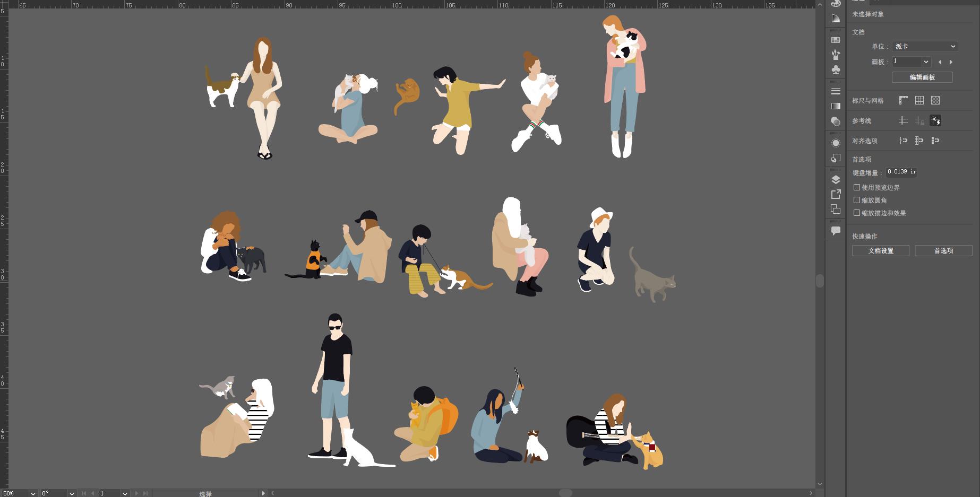The width and height of the screenshot is (980, 497).
Task: Open the Stroke panel icon
Action: [836, 91]
